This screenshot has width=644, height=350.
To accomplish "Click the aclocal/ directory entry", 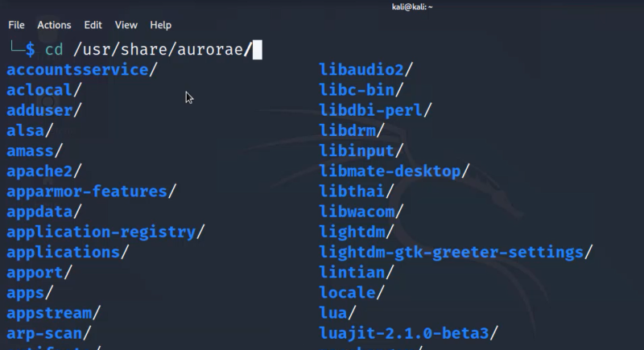I will (44, 90).
